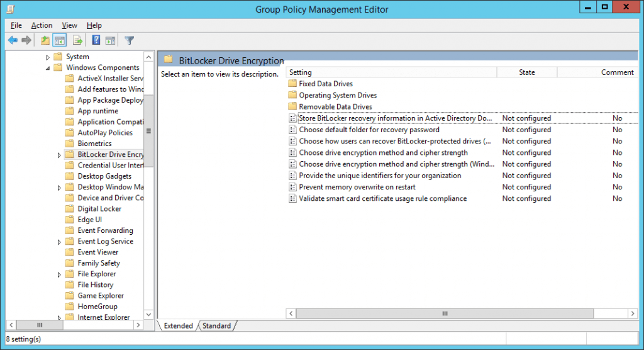This screenshot has width=644, height=350.
Task: Click the Removable Data Drives folder icon
Action: [292, 106]
